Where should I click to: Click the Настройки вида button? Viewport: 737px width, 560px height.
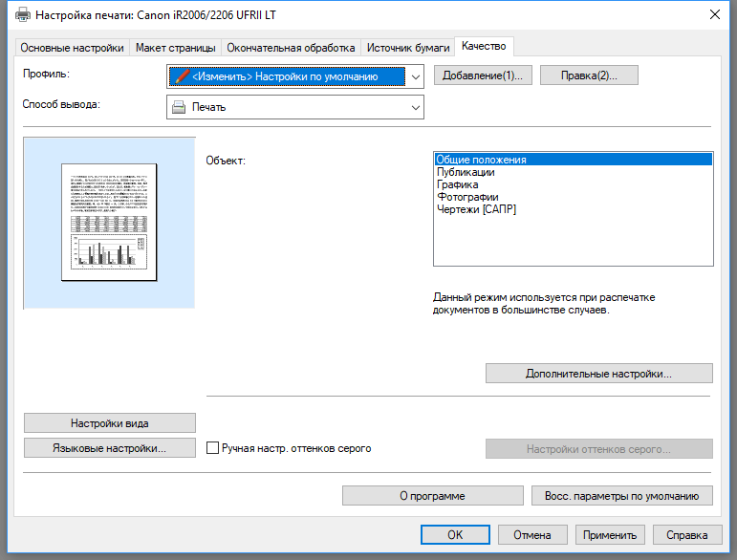click(110, 423)
